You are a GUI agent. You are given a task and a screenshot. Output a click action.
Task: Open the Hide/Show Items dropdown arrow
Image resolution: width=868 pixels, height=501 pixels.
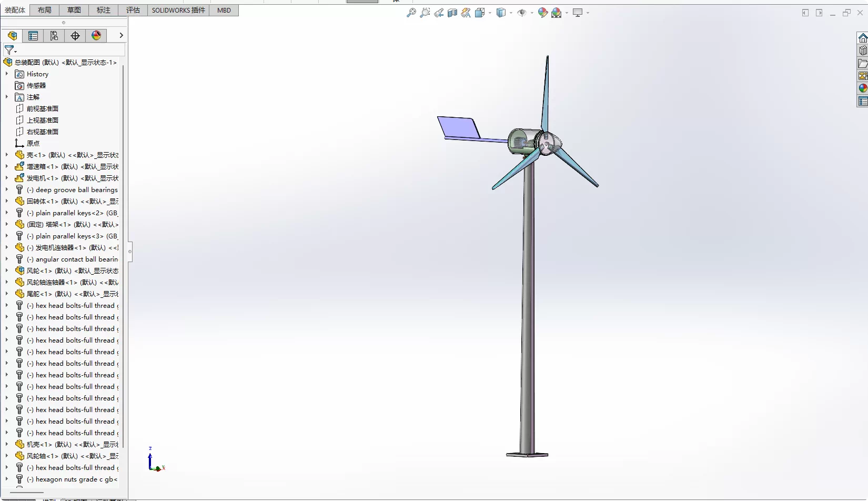(532, 13)
